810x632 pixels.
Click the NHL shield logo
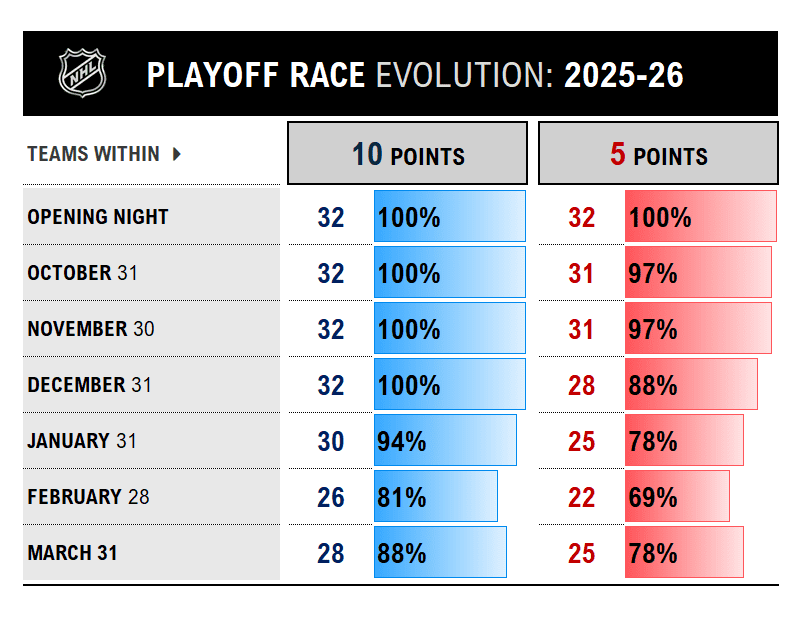pyautogui.click(x=82, y=73)
